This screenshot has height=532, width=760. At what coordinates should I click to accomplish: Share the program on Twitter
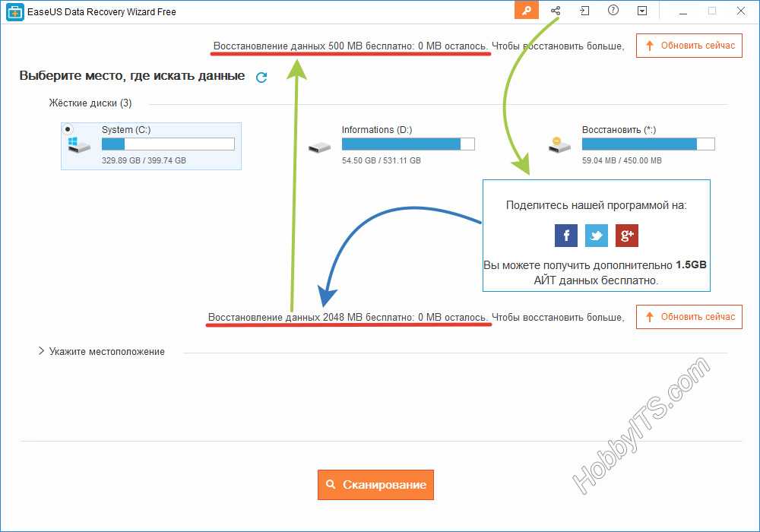597,236
